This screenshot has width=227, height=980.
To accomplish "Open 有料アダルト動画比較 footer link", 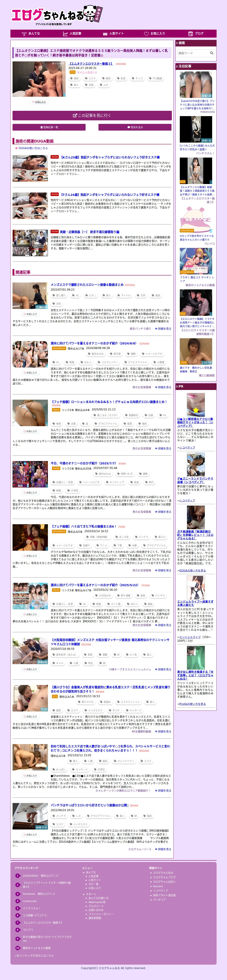I will 164,895.
